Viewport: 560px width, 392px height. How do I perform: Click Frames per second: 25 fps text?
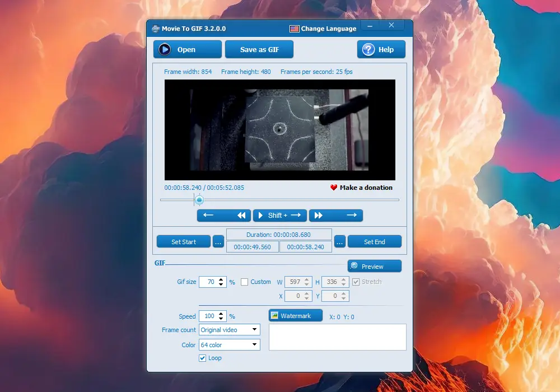(316, 72)
